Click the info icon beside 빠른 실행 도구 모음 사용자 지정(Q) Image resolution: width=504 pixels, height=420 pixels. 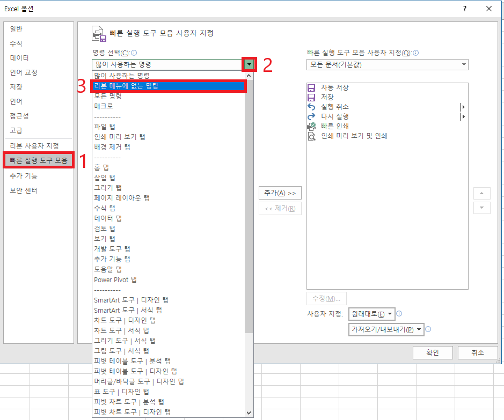tap(415, 53)
